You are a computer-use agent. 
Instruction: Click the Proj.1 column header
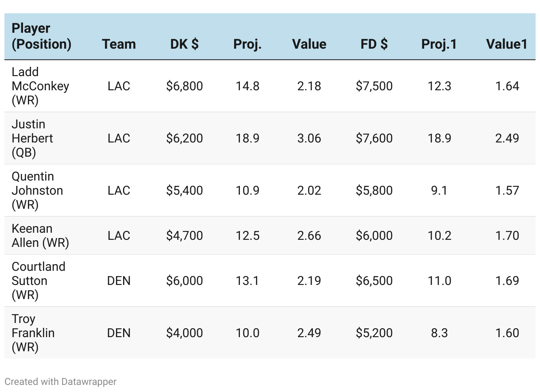(439, 44)
